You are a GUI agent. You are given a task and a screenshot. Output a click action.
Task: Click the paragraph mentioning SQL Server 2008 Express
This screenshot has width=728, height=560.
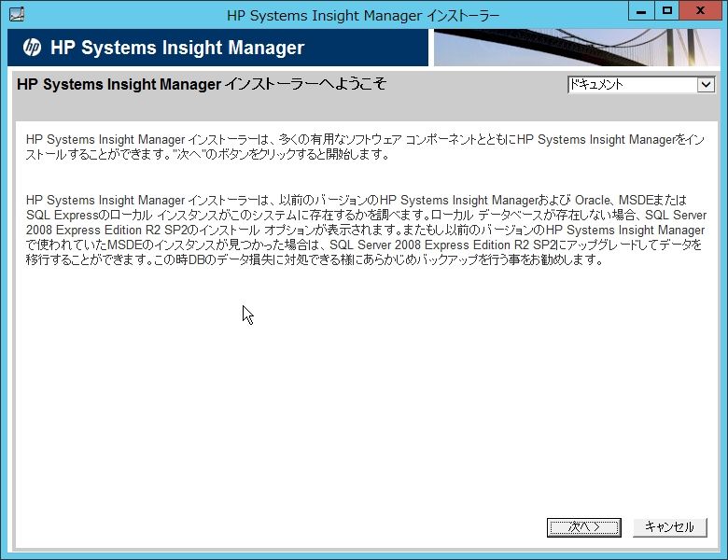coord(366,230)
